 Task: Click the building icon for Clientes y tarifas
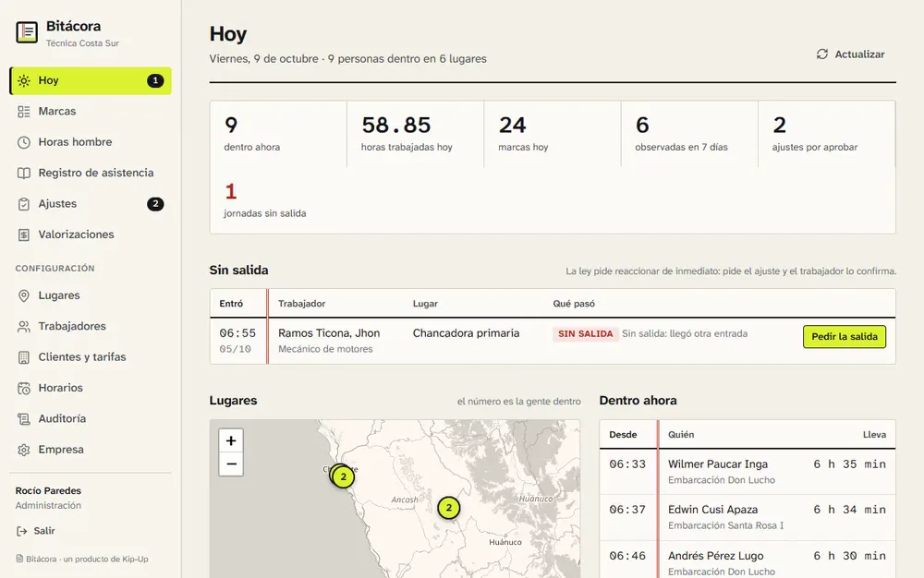[x=24, y=357]
